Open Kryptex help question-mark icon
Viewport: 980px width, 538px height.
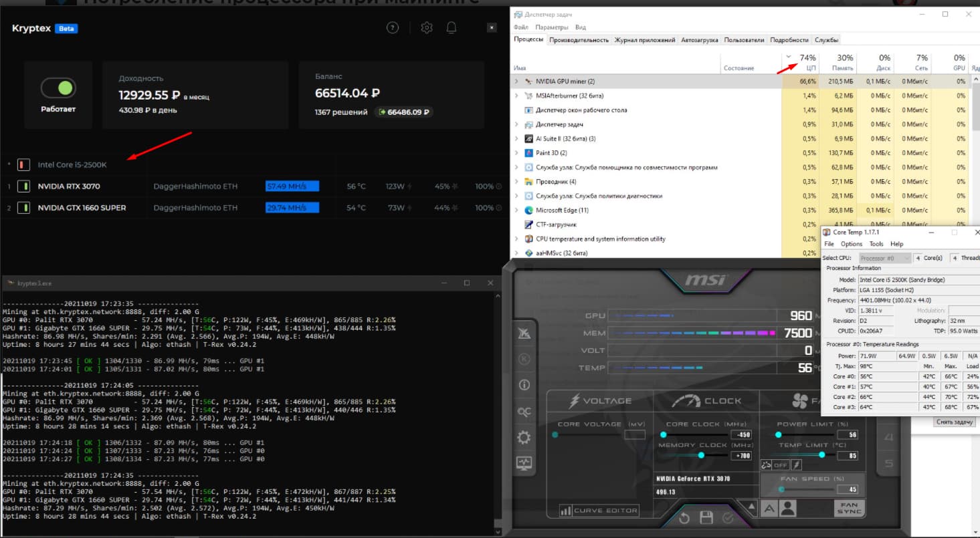coord(393,27)
